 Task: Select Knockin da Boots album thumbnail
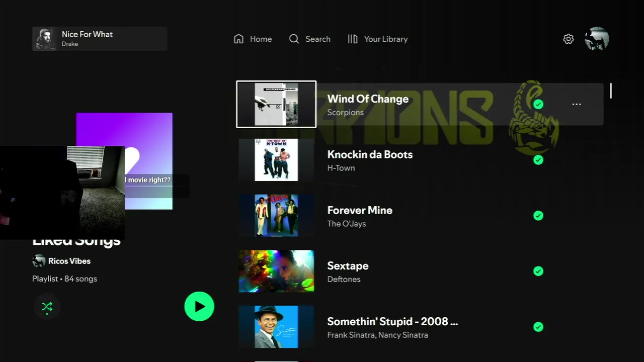276,160
